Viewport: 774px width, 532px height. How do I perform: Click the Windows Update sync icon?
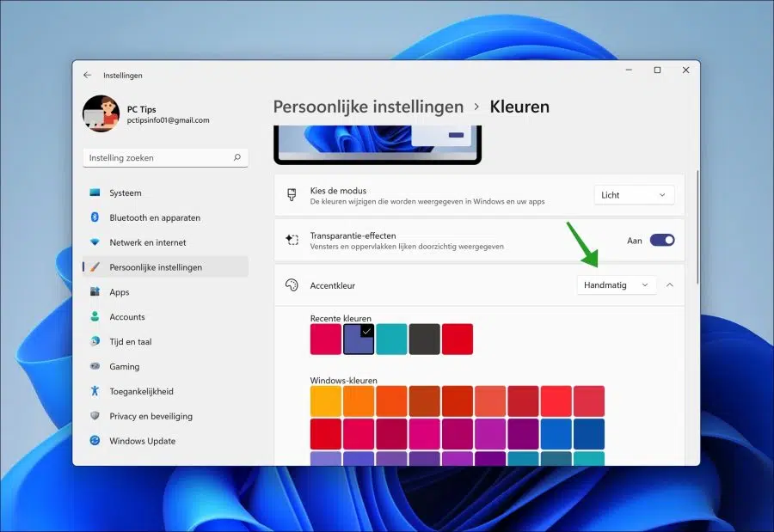pos(95,440)
